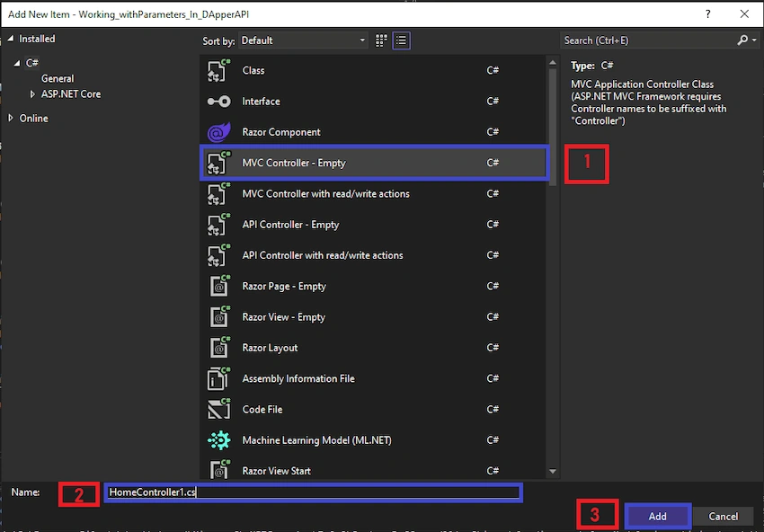Image resolution: width=764 pixels, height=532 pixels.
Task: Select "API Controller with read/write actions" text
Action: 323,255
